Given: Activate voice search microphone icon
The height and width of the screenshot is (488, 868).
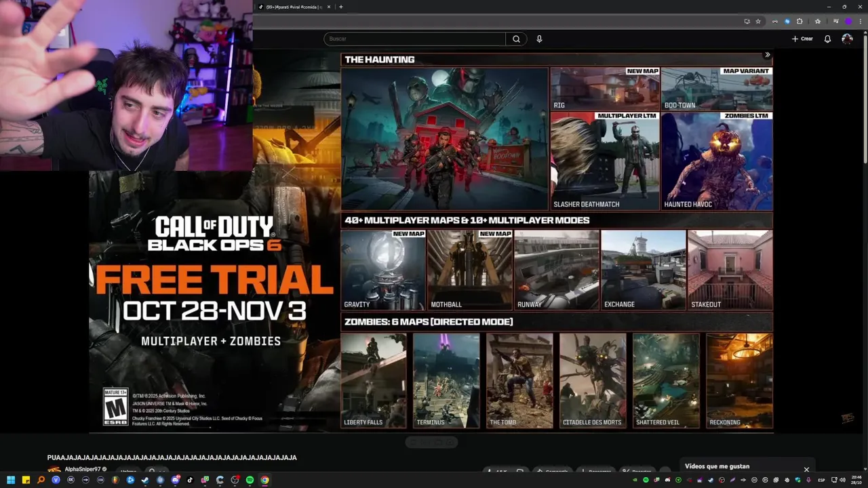Looking at the screenshot, I should click(x=539, y=39).
